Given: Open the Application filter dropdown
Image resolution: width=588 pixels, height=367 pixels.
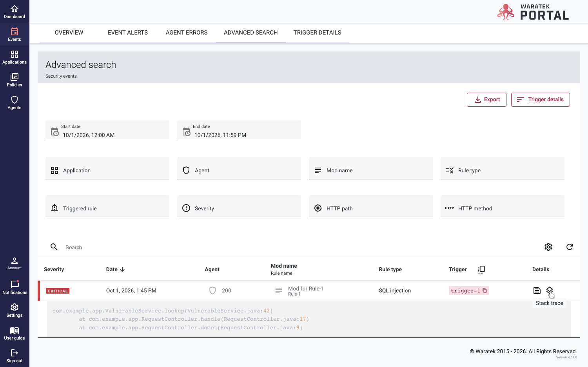Looking at the screenshot, I should pos(107,168).
